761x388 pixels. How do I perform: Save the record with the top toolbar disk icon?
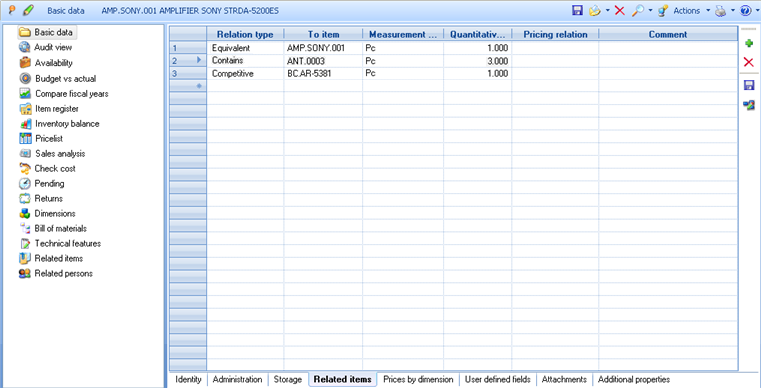click(577, 11)
